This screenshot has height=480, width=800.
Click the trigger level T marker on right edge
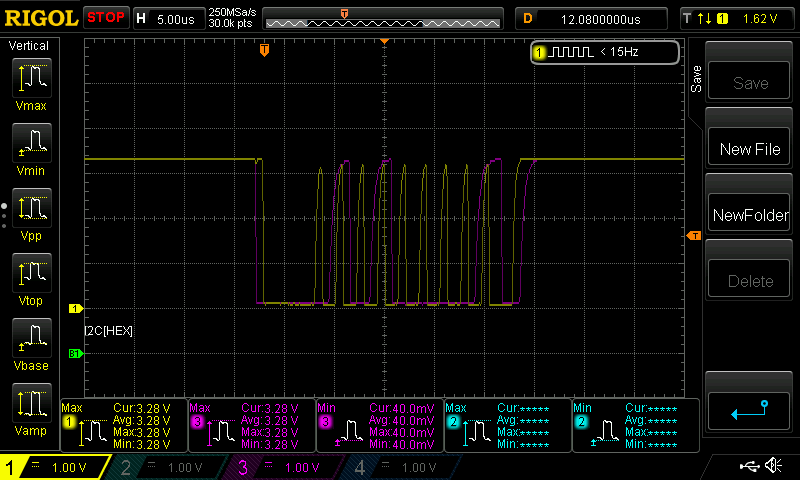tap(694, 235)
